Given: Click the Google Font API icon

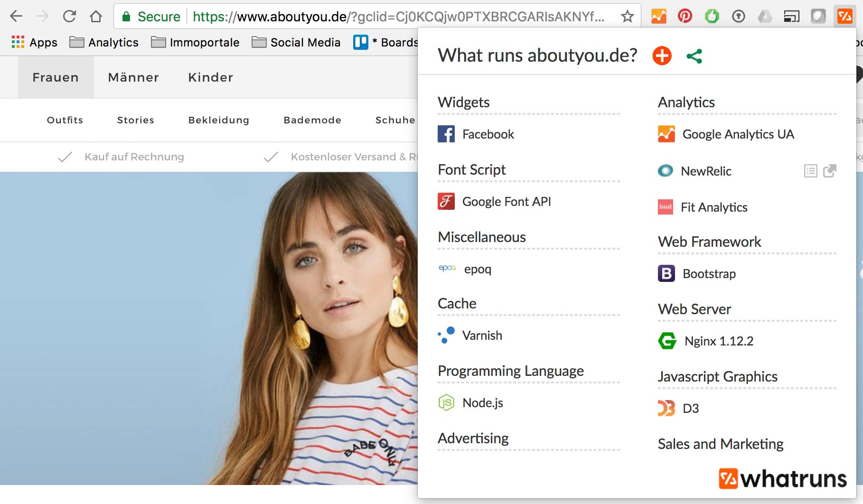Looking at the screenshot, I should pos(446,201).
